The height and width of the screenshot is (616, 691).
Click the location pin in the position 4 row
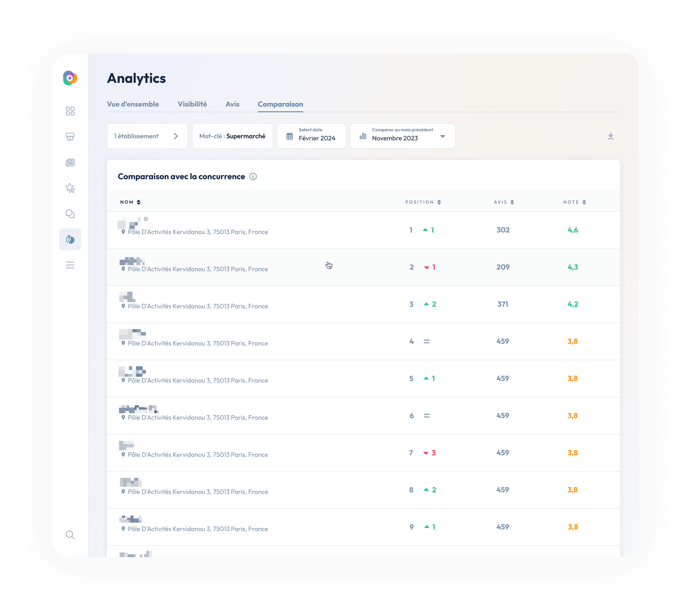(x=123, y=343)
